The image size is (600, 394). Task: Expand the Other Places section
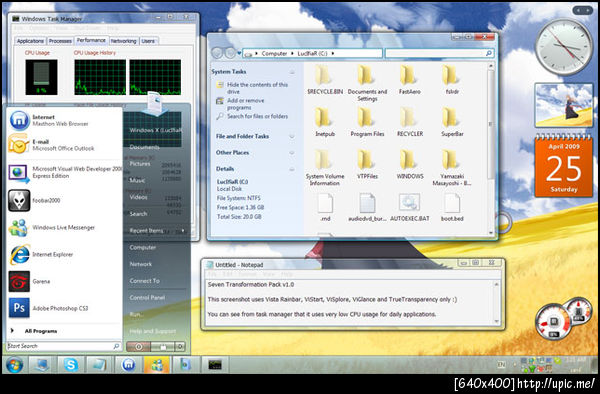pos(292,153)
